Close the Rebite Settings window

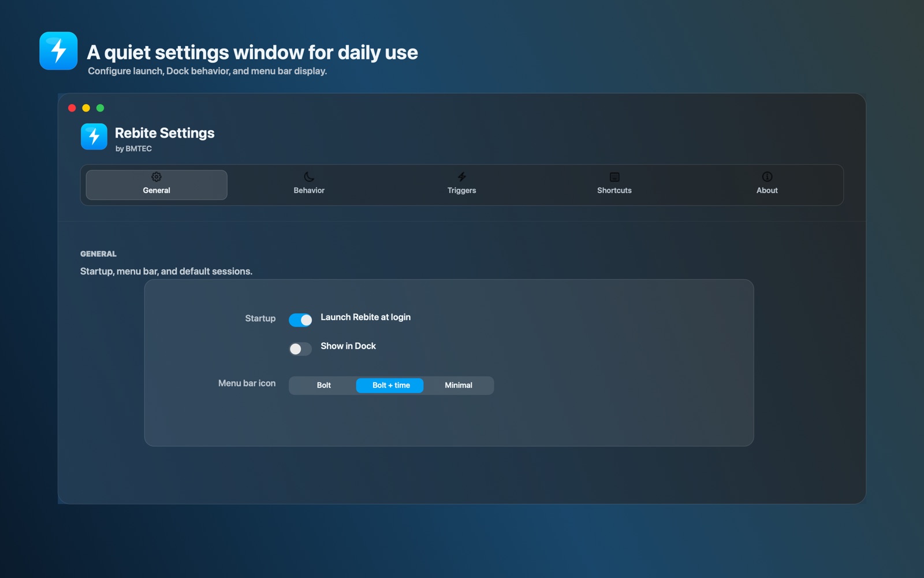tap(72, 108)
